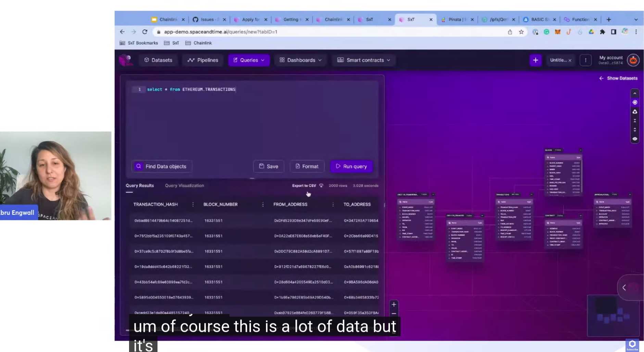Open SxT Bookmarks folder
The height and width of the screenshot is (352, 644).
(139, 43)
